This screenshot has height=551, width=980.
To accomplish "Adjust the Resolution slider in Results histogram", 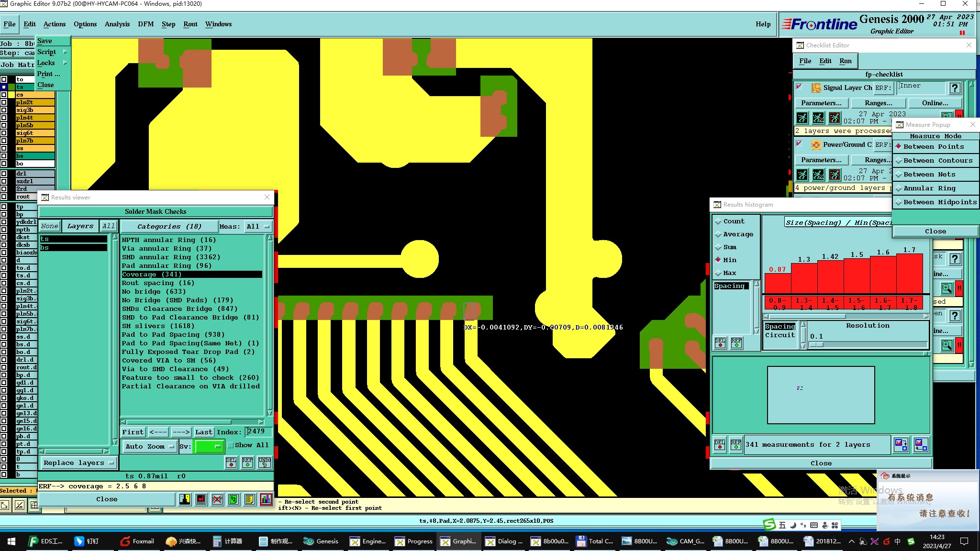I will point(816,344).
